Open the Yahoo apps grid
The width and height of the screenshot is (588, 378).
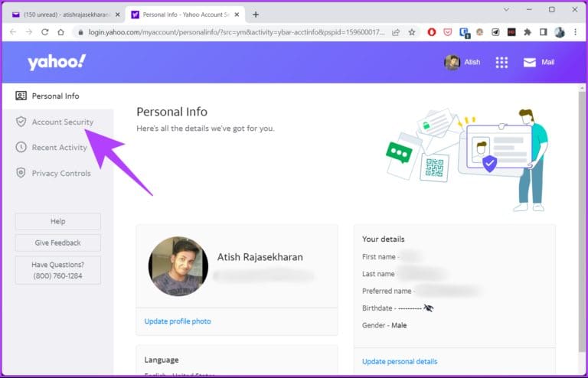click(x=501, y=62)
